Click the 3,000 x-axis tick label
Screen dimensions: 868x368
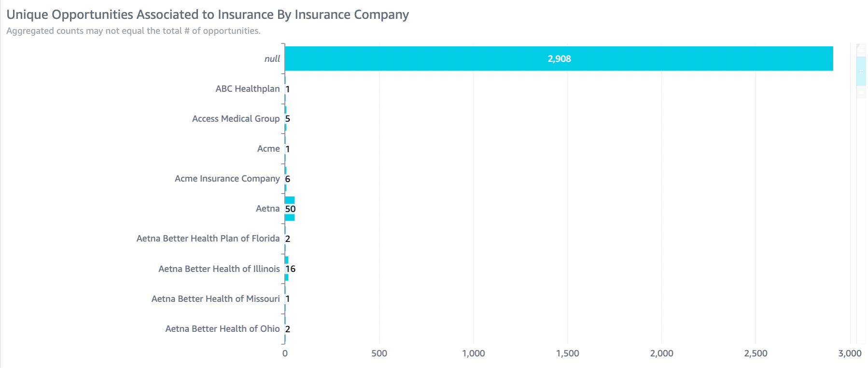[x=850, y=354]
